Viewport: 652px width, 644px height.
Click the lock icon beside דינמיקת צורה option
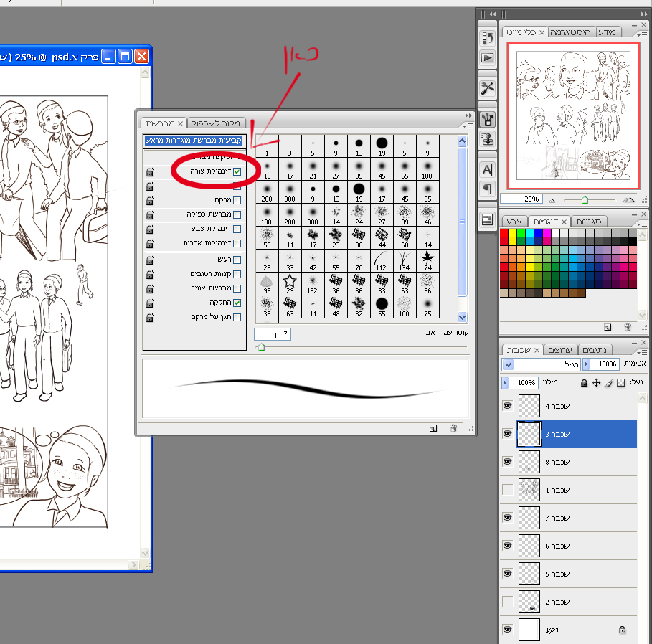point(150,171)
